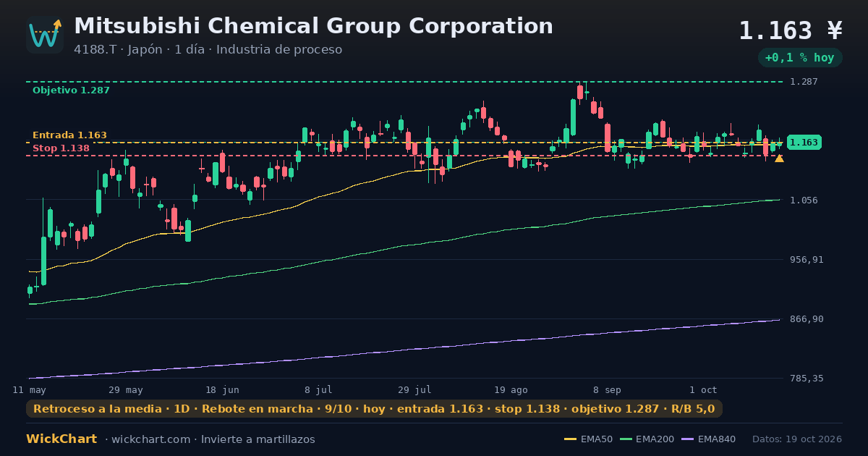The width and height of the screenshot is (868, 456).
Task: Select the Objetivo 1.287 label
Action: (x=71, y=90)
